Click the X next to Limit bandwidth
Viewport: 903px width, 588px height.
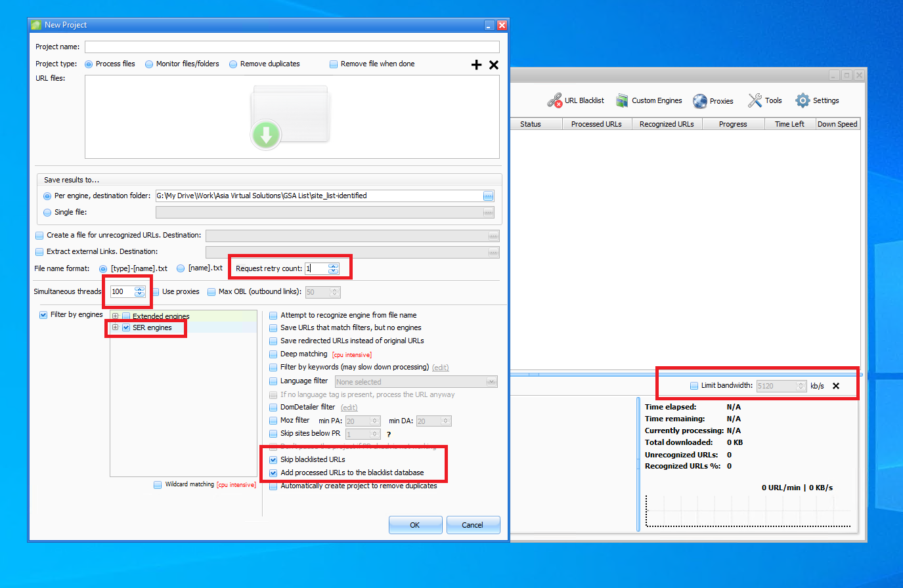[836, 386]
